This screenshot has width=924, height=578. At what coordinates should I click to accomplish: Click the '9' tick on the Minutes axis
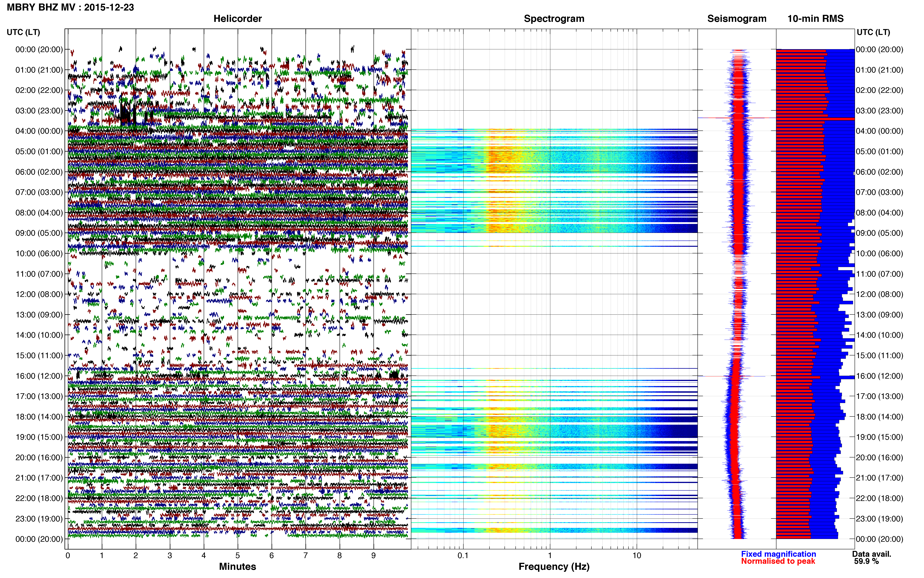(373, 555)
